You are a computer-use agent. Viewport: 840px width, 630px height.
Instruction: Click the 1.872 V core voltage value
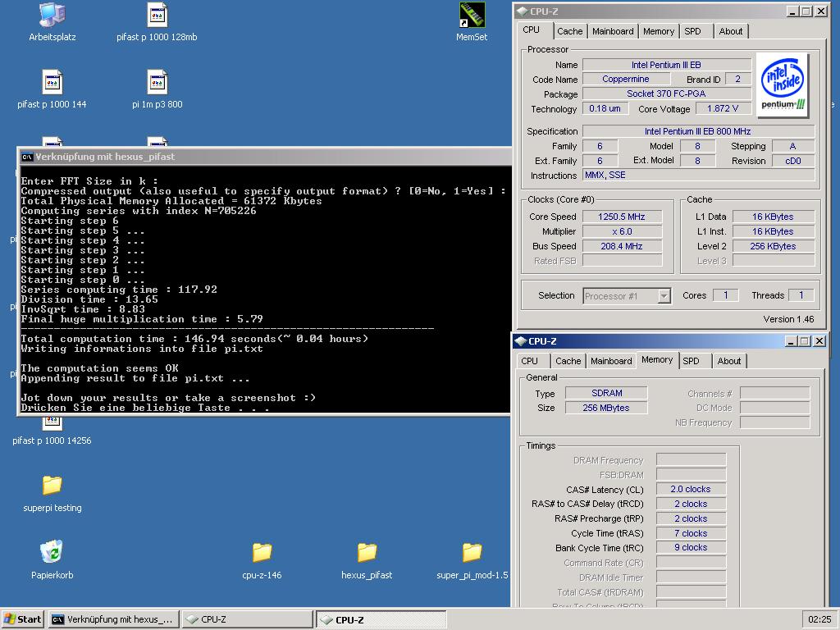(x=723, y=109)
